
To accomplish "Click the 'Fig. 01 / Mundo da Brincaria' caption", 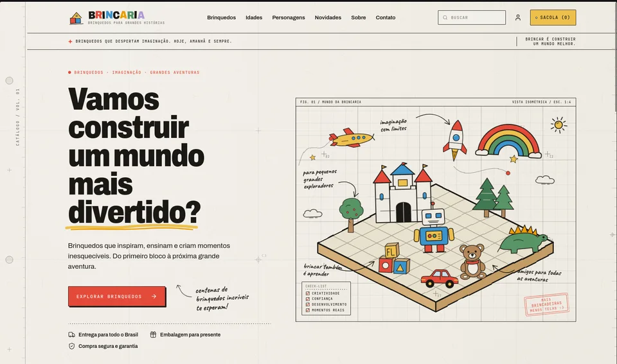I will [x=330, y=102].
